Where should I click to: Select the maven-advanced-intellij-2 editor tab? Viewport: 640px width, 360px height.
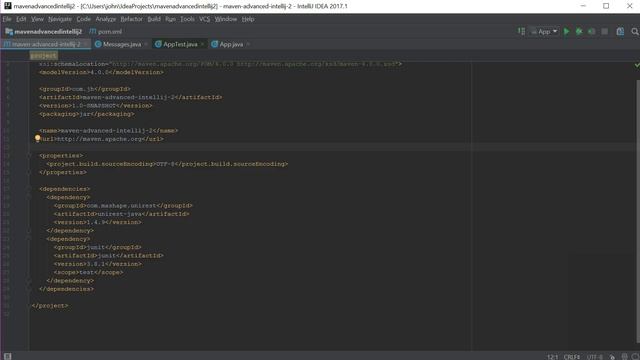46,44
